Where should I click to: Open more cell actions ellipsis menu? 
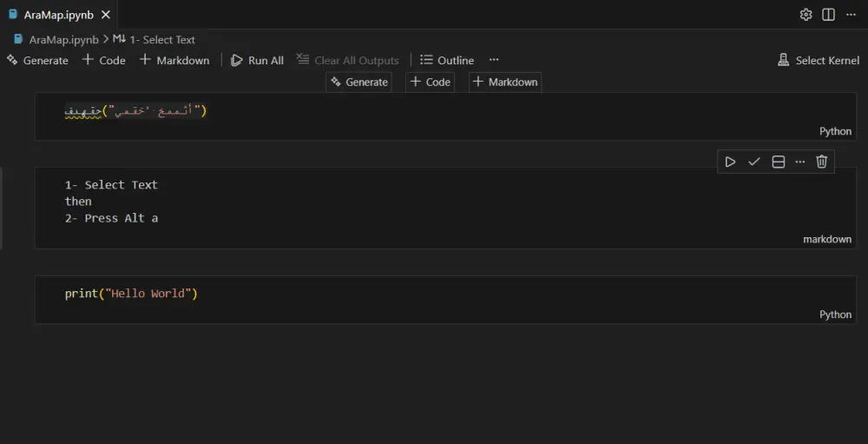coord(800,162)
